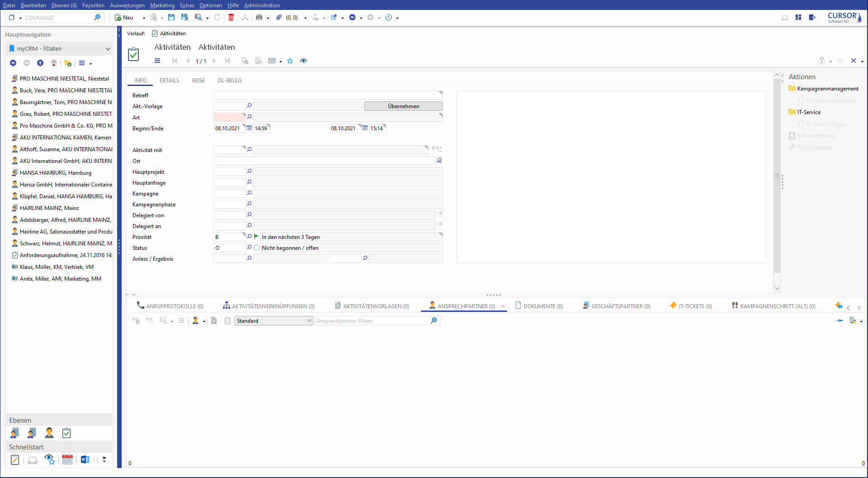
Task: Click the Betreff input field
Action: (x=327, y=96)
